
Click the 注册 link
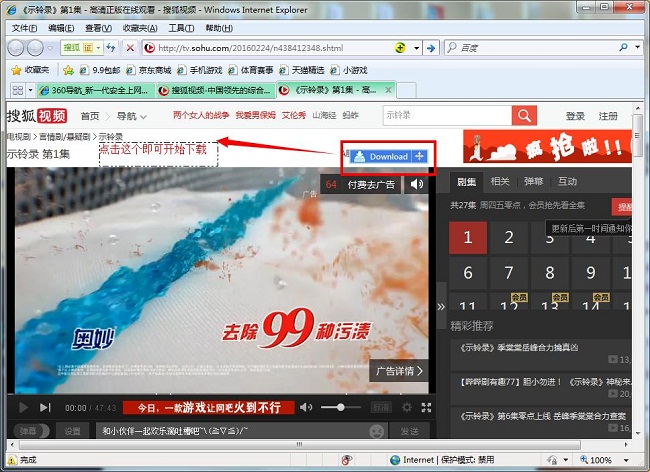click(x=608, y=116)
